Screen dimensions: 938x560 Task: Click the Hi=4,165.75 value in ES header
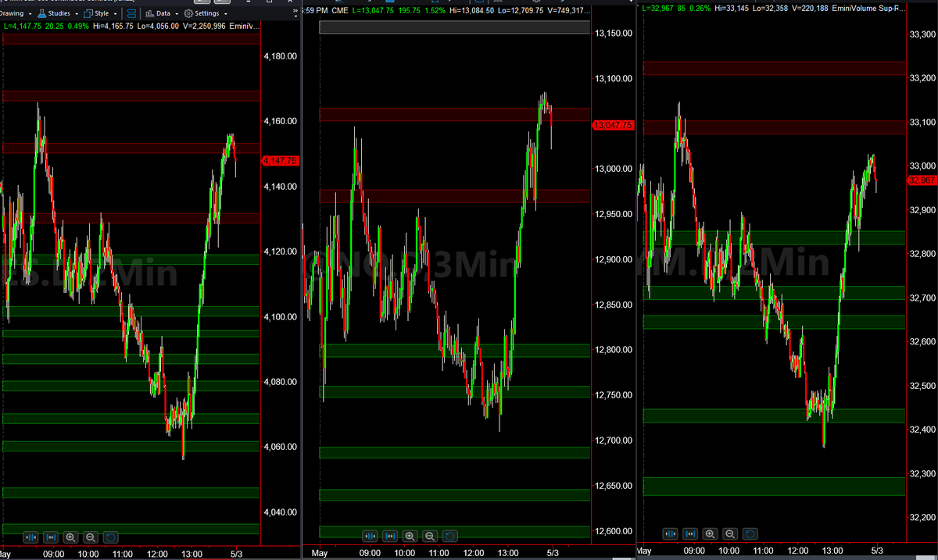(x=113, y=26)
